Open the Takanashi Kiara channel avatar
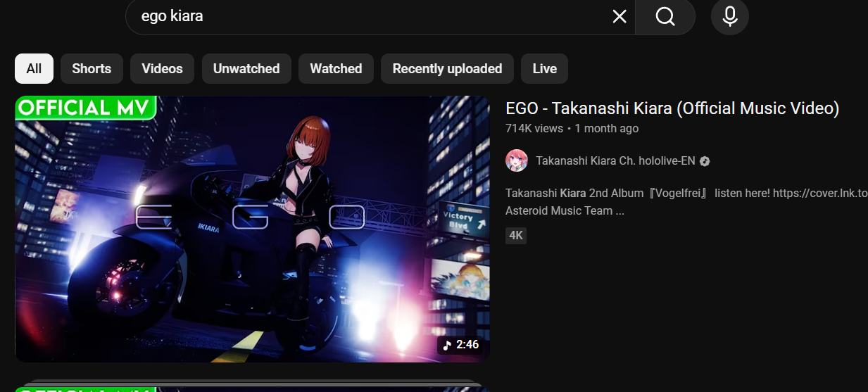The width and height of the screenshot is (868, 392). pos(517,160)
